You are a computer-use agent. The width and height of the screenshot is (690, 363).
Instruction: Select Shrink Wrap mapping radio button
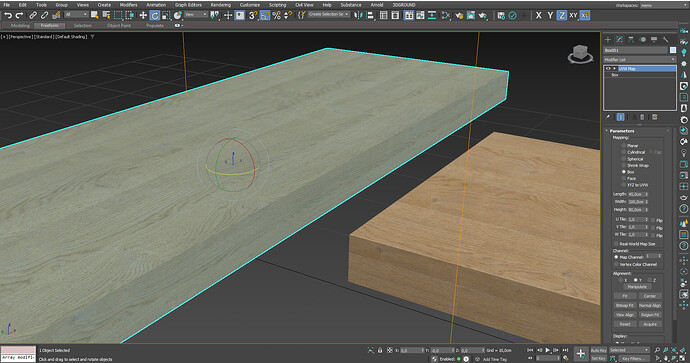coord(624,165)
